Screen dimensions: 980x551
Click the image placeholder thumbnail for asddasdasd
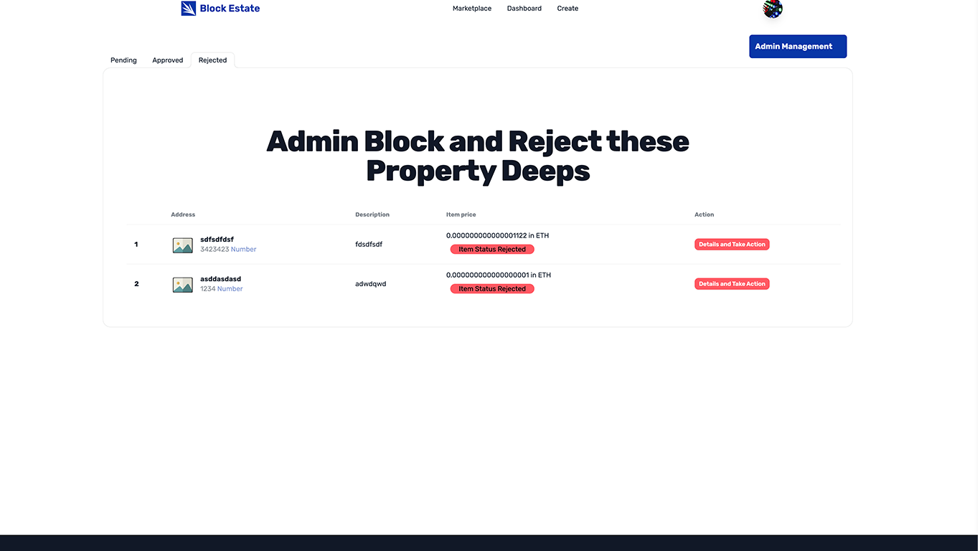click(182, 284)
